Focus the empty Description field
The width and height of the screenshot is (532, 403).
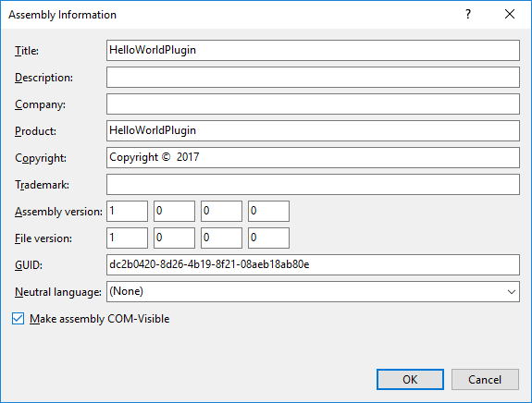(313, 78)
